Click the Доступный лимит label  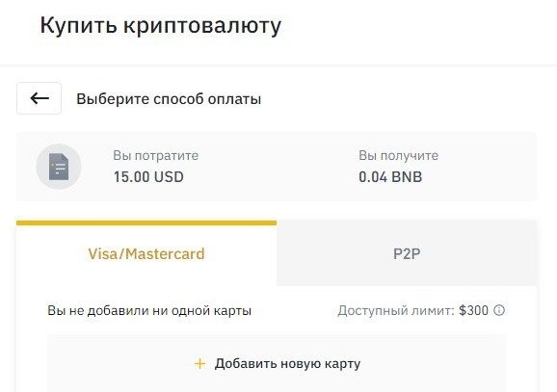(x=396, y=311)
